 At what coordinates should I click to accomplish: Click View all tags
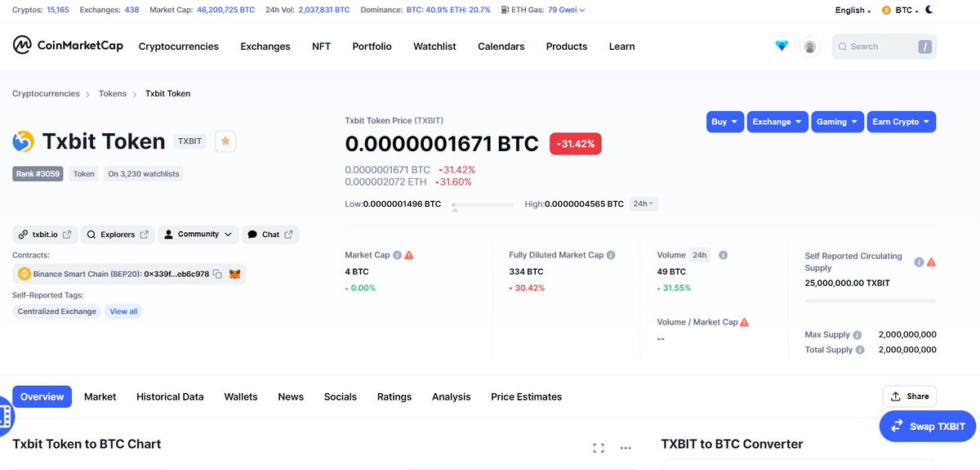tap(123, 311)
